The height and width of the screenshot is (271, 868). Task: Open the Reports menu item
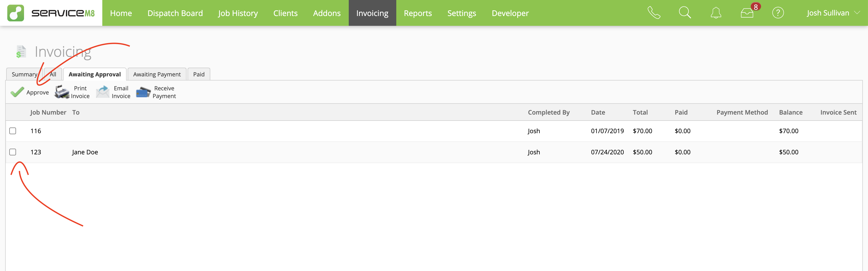[x=417, y=13]
